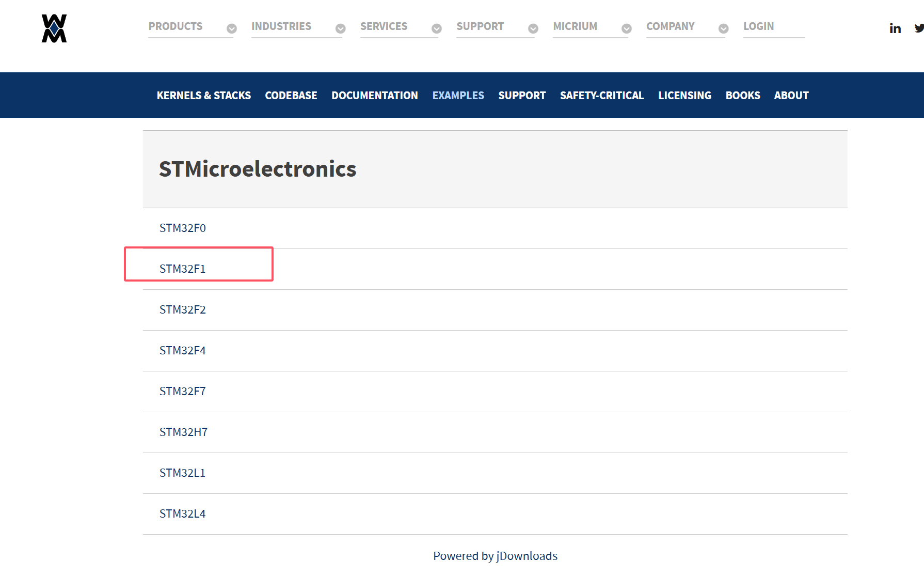924x576 pixels.
Task: Open the COMPANY top menu
Action: click(x=670, y=26)
